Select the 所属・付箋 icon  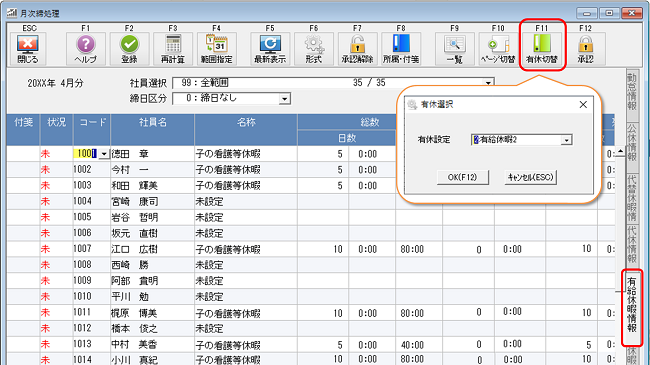click(401, 49)
